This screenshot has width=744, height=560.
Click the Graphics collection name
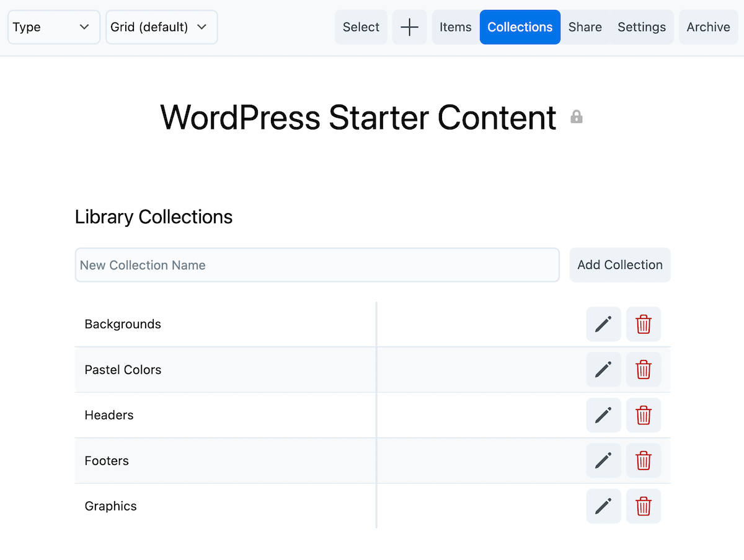[x=110, y=506]
